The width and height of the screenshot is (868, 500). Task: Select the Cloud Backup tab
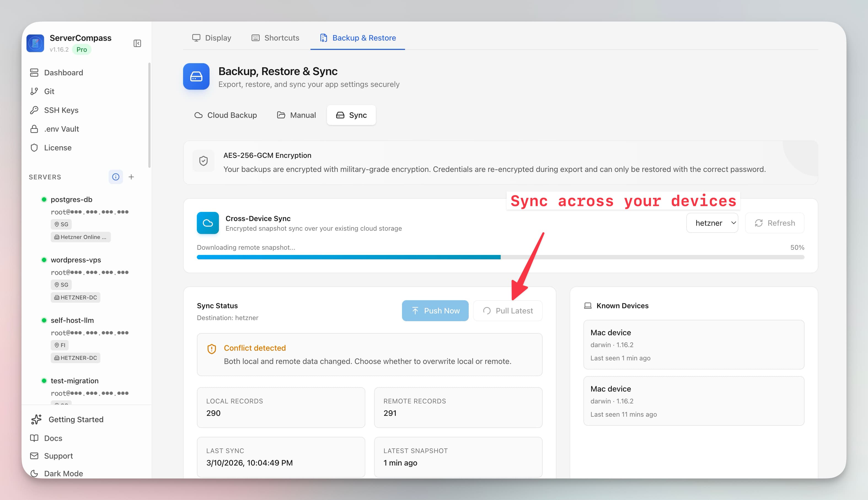pos(225,115)
